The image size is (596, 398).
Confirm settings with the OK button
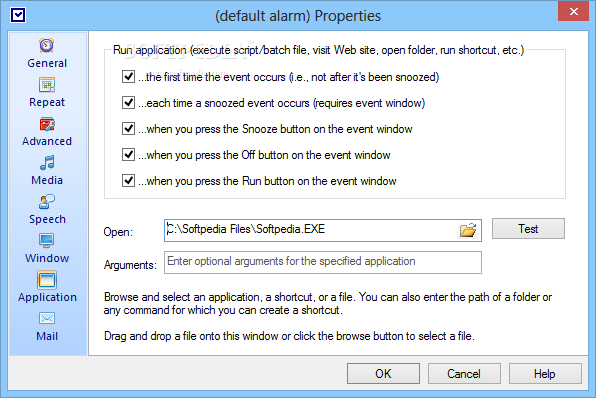(x=383, y=373)
